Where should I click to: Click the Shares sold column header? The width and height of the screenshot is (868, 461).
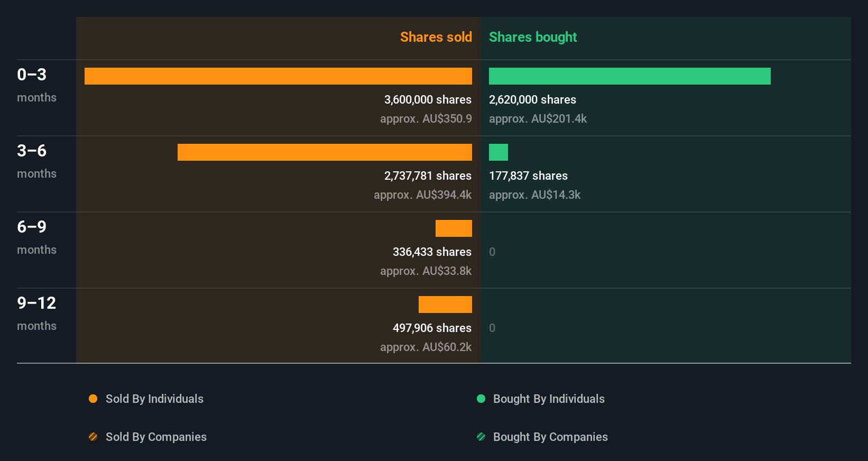tap(436, 37)
